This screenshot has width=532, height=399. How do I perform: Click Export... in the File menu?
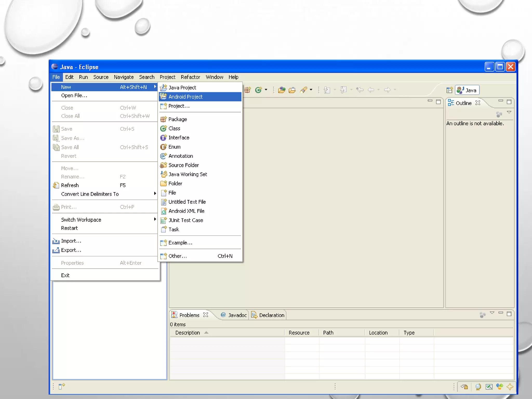[x=104, y=250]
